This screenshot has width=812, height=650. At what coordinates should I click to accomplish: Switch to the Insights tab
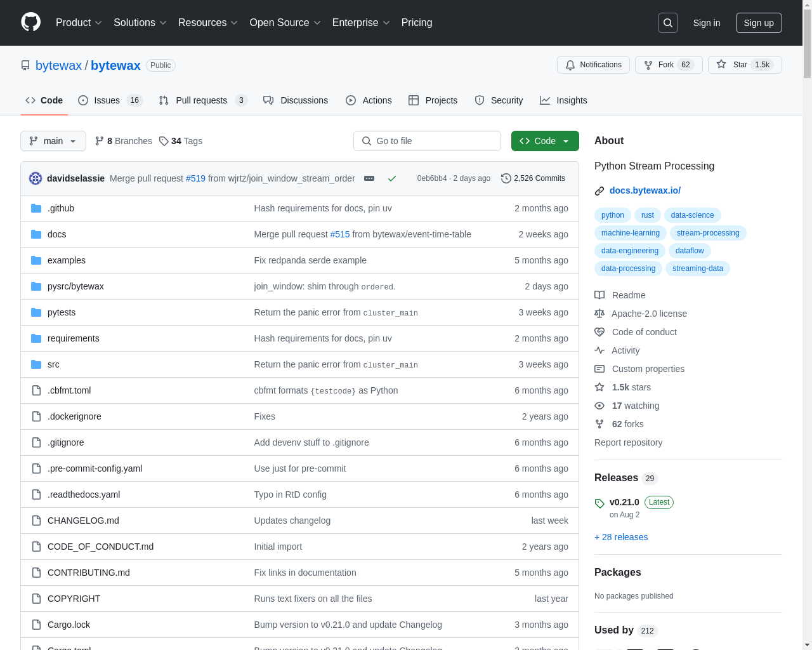tap(563, 100)
